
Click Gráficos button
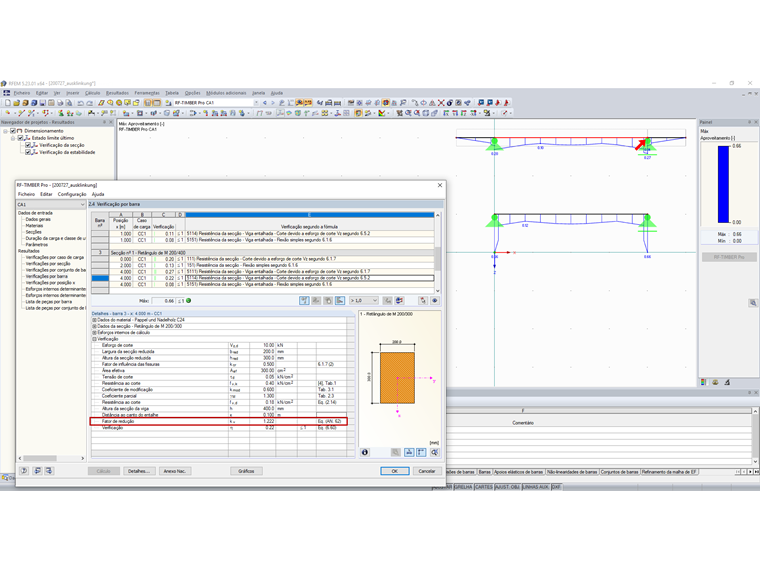tap(246, 471)
